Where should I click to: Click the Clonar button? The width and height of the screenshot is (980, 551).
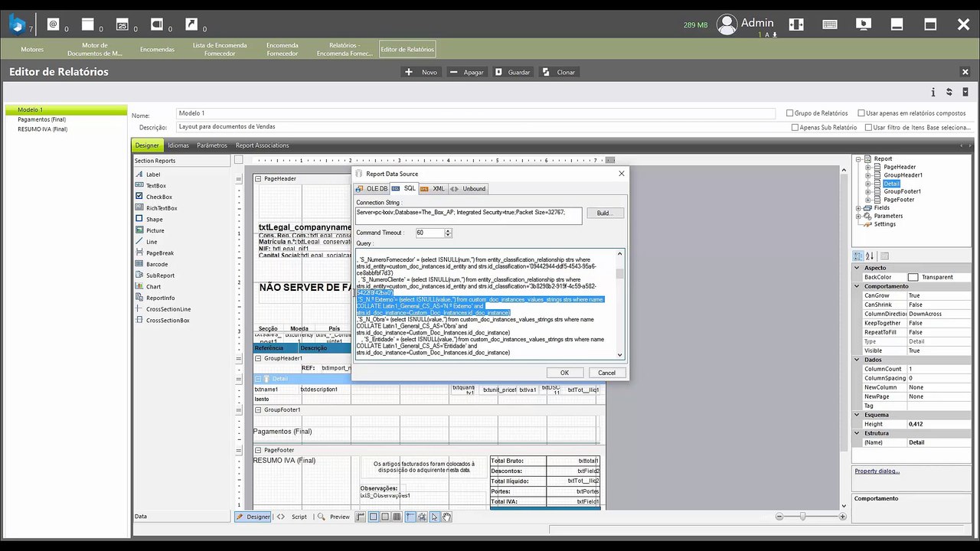[x=559, y=72]
